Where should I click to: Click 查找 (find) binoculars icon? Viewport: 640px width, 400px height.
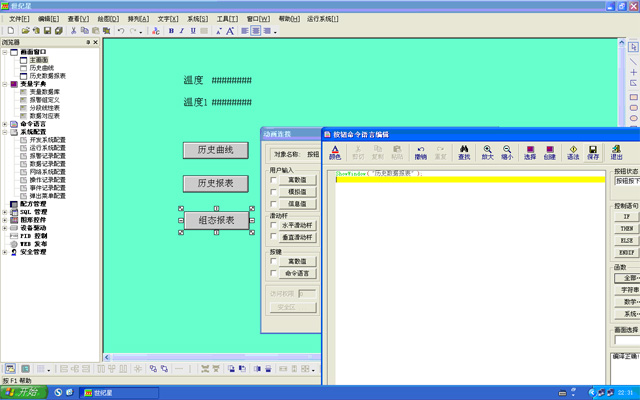coord(464,153)
